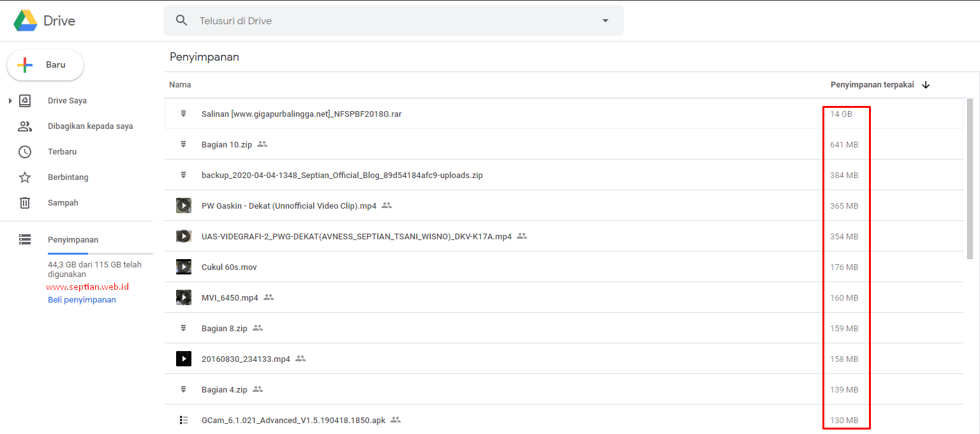Select Dibagikan kepada saya in sidebar
980x434 pixels.
pos(89,126)
